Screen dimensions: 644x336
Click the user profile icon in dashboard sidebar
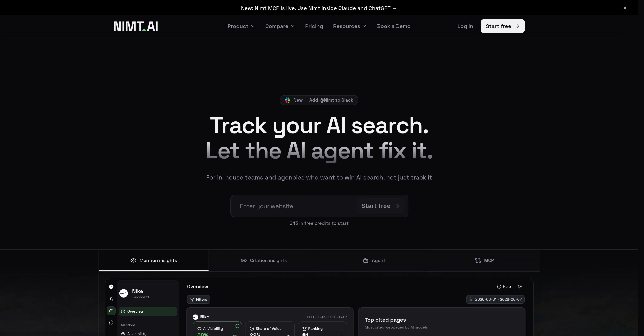pyautogui.click(x=111, y=299)
